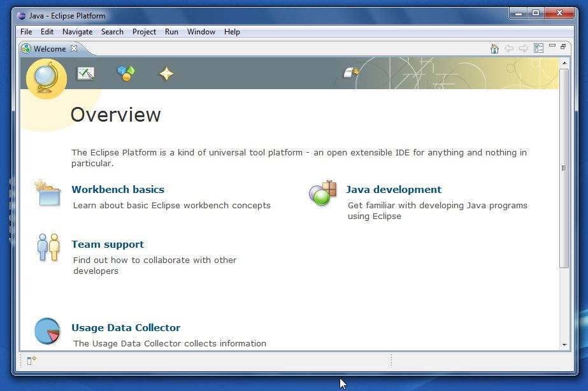Click the Welcome view tab icon
The height and width of the screenshot is (391, 588).
click(25, 48)
